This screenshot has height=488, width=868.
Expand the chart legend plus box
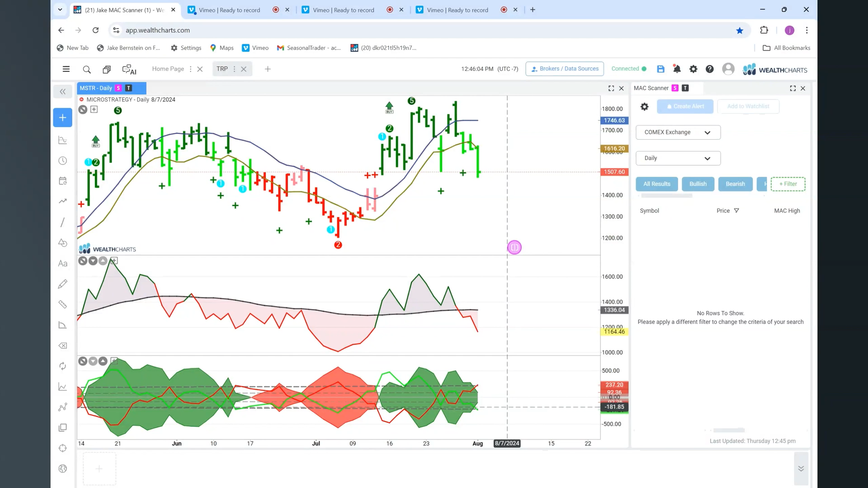click(94, 109)
